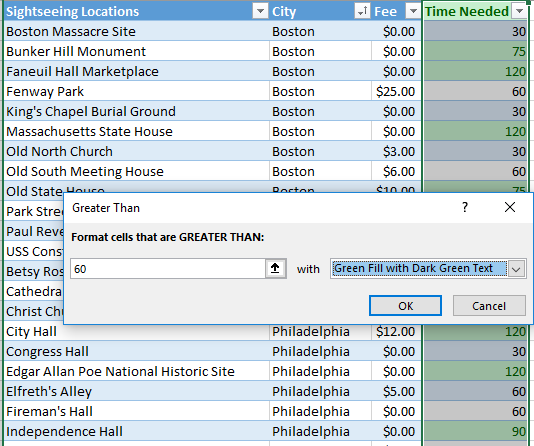Click the Philadelphia city cell for Independence Hall
534x446 pixels.
tap(320, 431)
